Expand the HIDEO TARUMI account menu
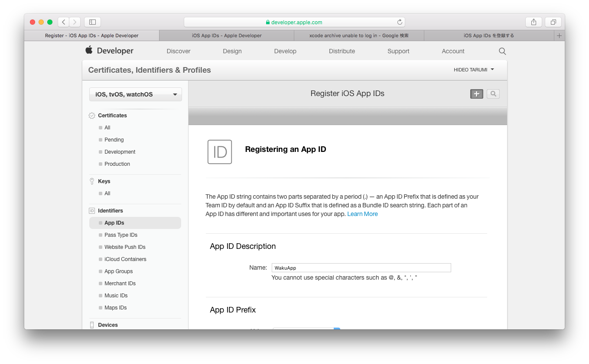This screenshot has width=589, height=364. pyautogui.click(x=473, y=70)
